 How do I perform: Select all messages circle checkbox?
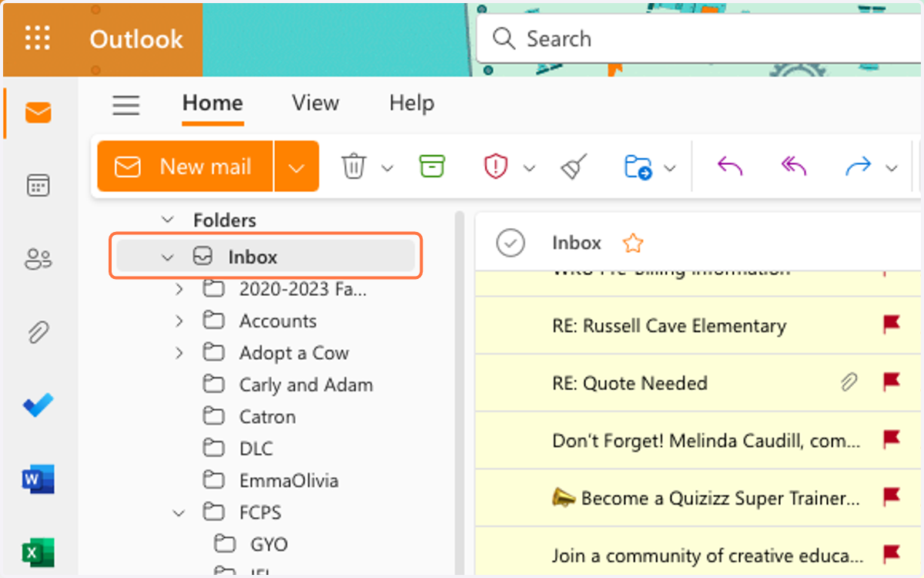pyautogui.click(x=511, y=243)
